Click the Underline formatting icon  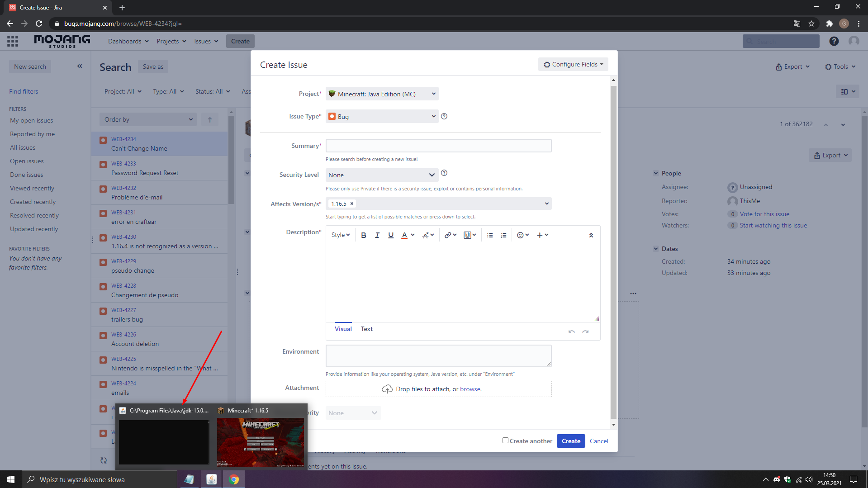point(391,235)
